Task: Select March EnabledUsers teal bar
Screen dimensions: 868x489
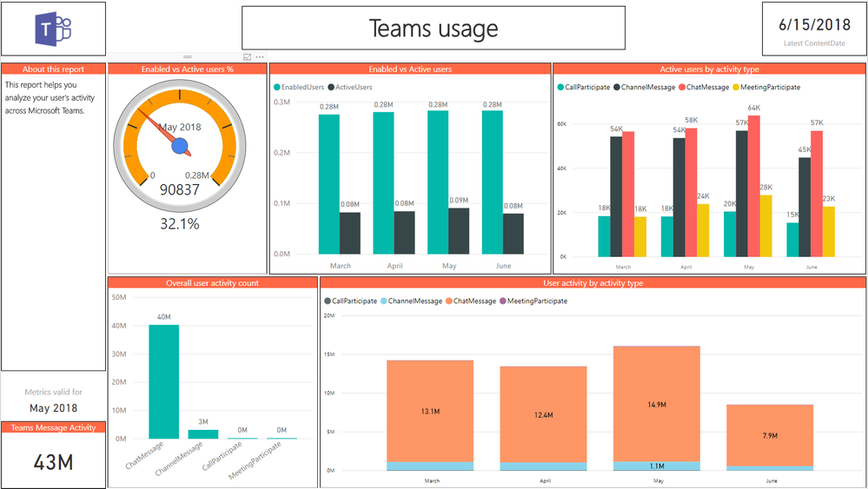Action: (x=328, y=184)
